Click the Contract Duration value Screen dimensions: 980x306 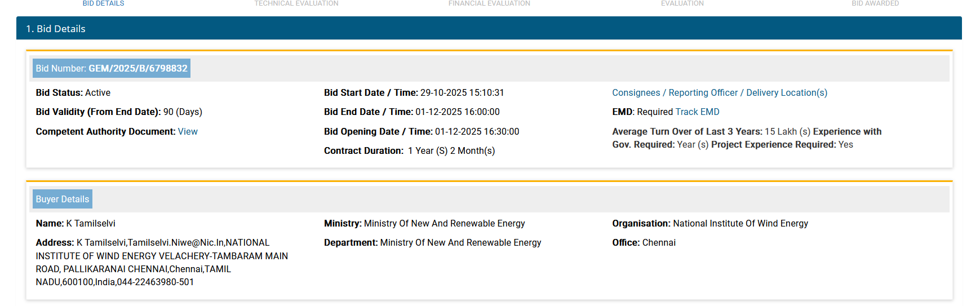click(x=451, y=151)
